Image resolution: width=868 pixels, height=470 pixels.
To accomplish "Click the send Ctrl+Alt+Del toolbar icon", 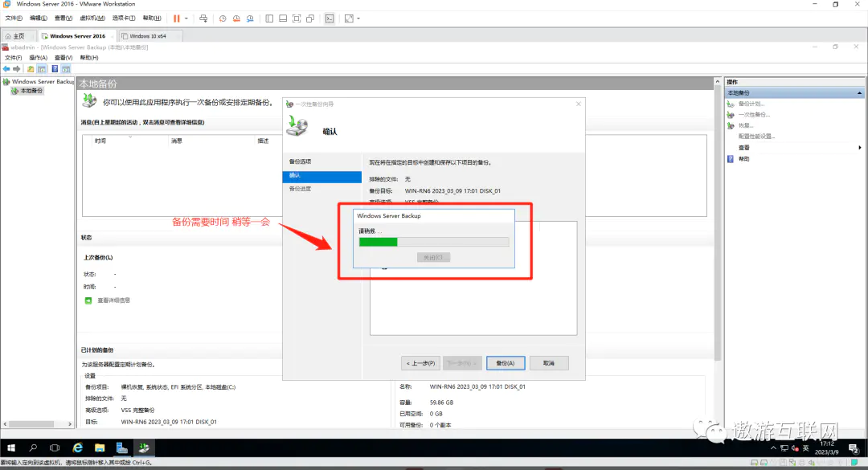I will point(203,18).
